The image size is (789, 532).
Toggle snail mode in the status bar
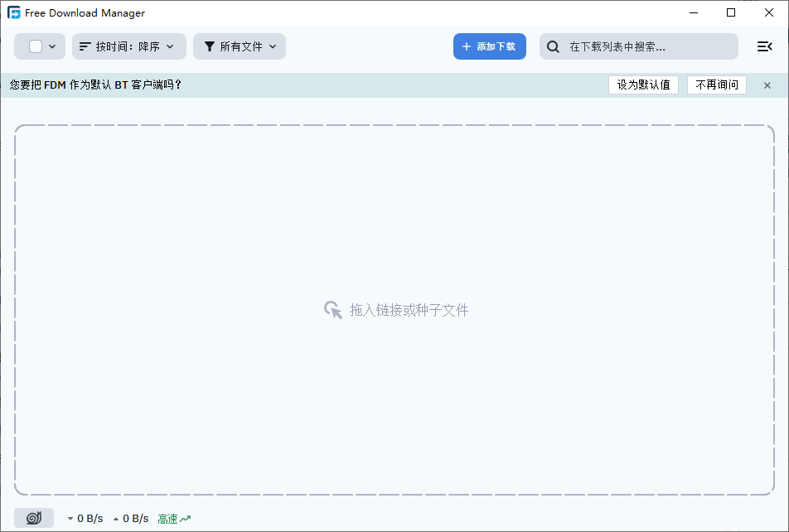point(34,518)
